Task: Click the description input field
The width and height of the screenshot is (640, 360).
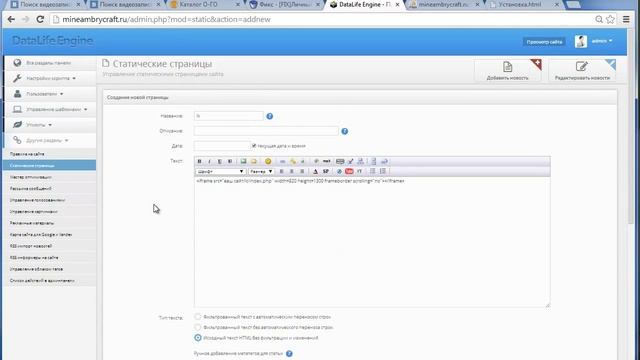Action: pos(266,131)
